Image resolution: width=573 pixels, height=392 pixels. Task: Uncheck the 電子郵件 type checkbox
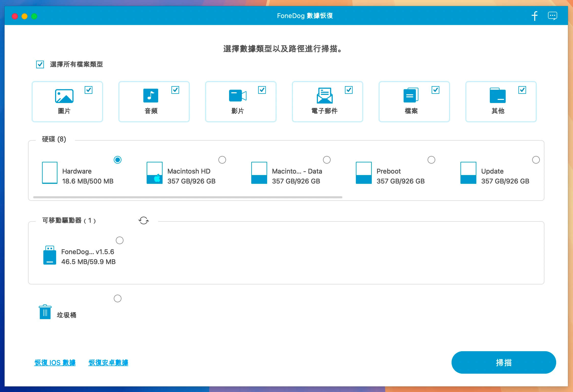pos(349,90)
